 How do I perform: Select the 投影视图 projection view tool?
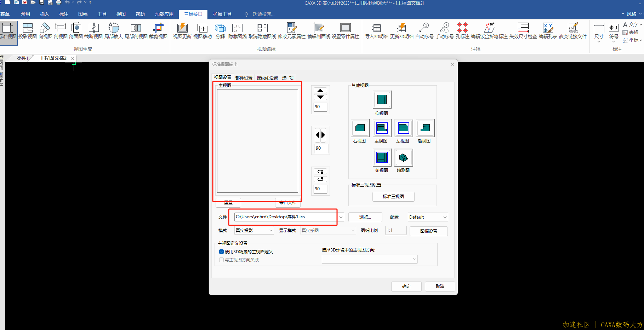28,31
